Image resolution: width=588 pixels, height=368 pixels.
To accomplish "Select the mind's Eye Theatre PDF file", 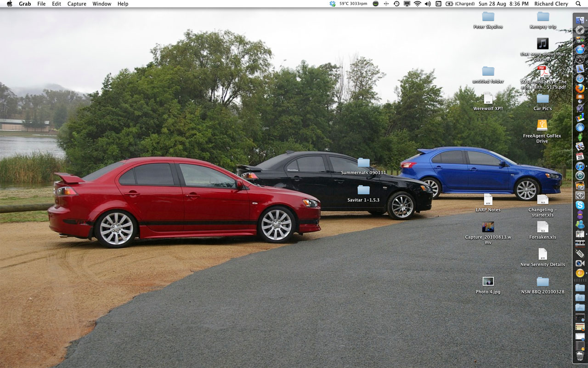I will pyautogui.click(x=543, y=71).
